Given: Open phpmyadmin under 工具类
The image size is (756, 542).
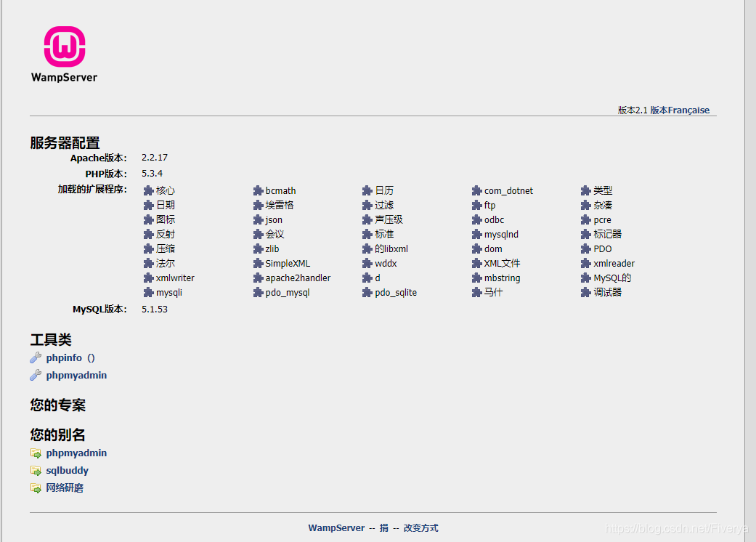Looking at the screenshot, I should [76, 375].
